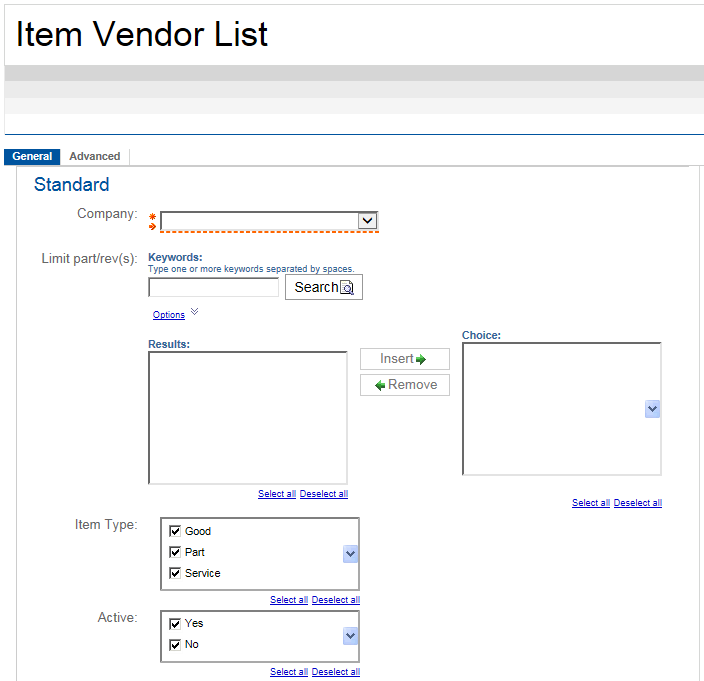Screen dimensions: 704x681
Task: Click the blue arrow icon in Choice box
Action: (x=652, y=409)
